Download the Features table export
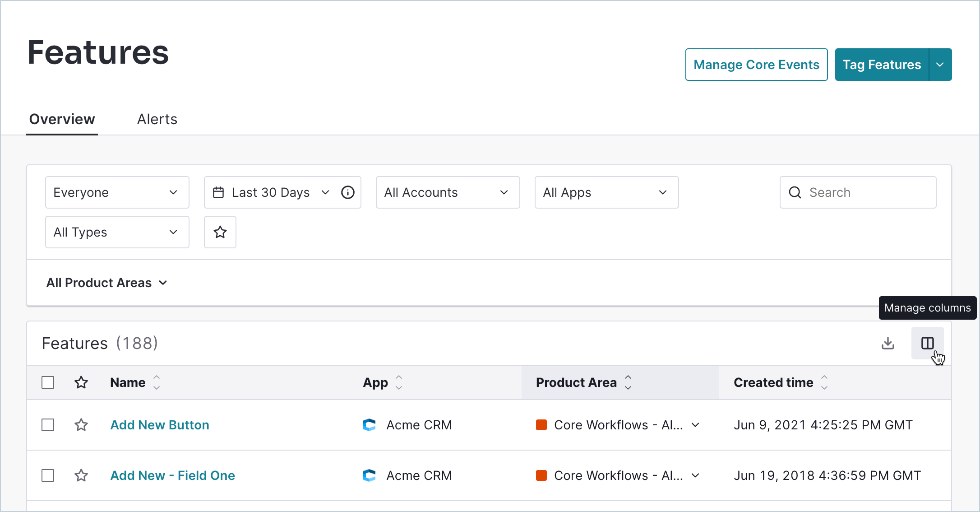The width and height of the screenshot is (980, 512). [x=887, y=343]
